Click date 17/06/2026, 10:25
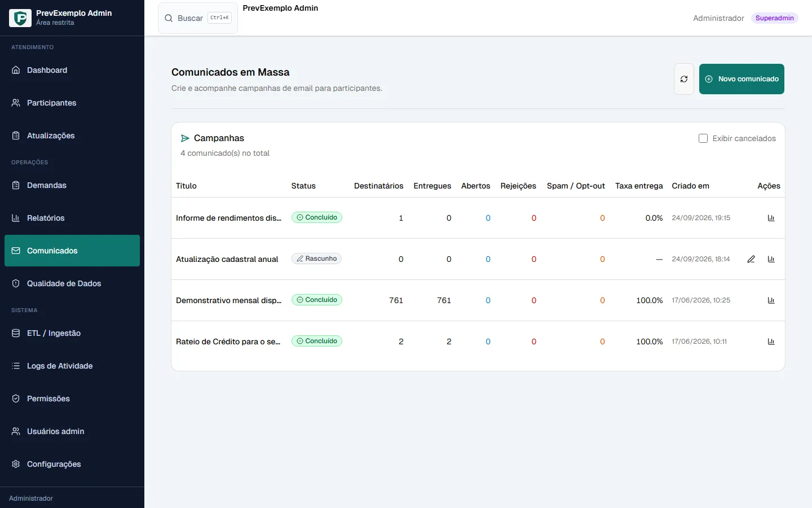 click(x=701, y=300)
